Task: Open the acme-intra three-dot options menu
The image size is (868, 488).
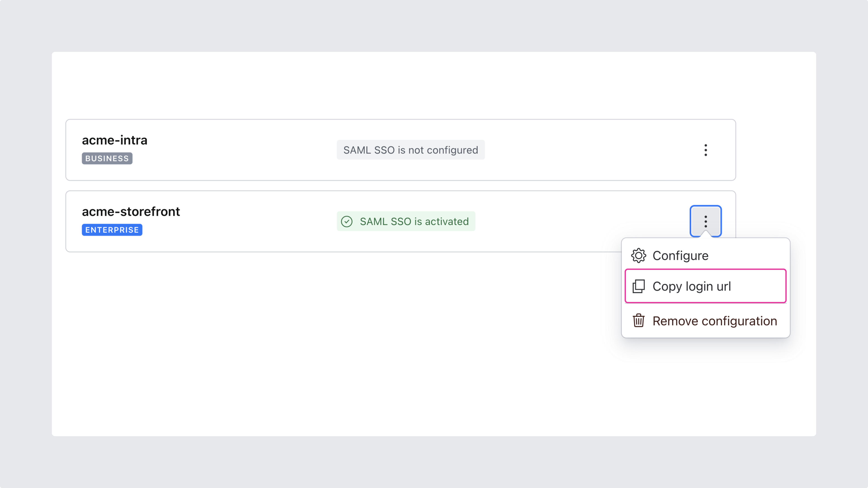Action: (x=705, y=150)
